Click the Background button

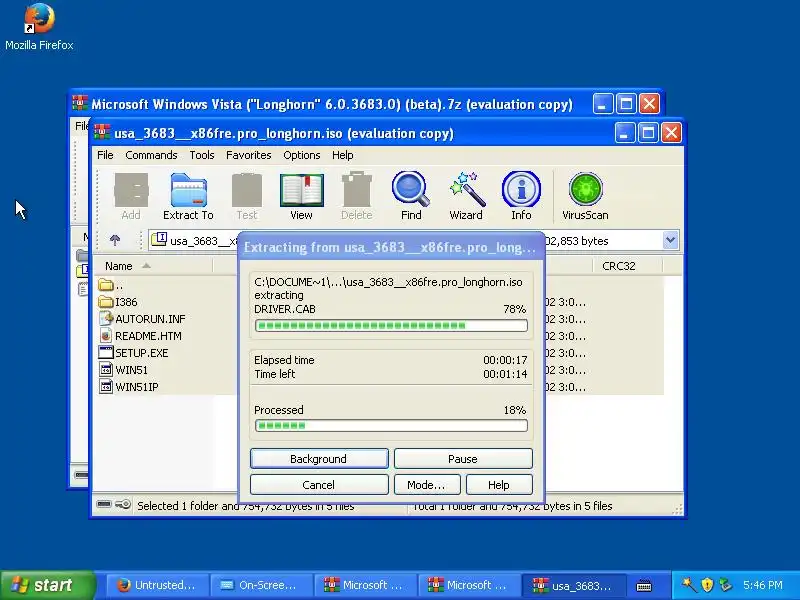pyautogui.click(x=319, y=459)
